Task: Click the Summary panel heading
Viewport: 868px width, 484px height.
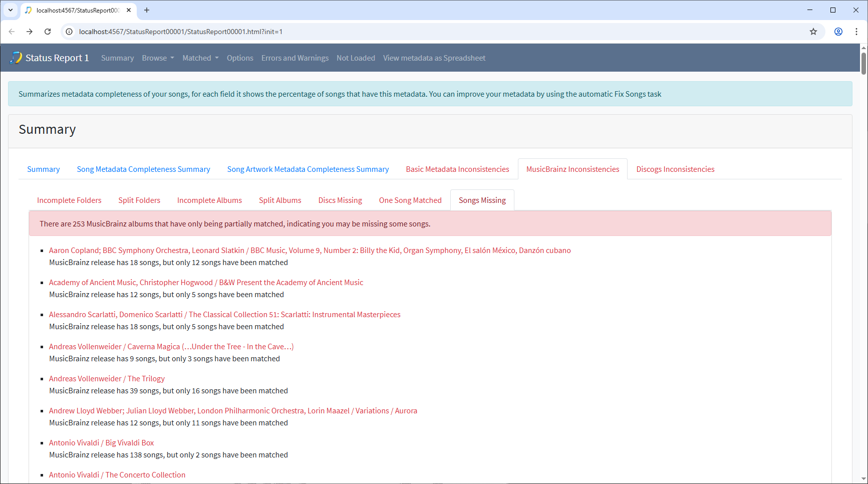Action: (x=47, y=129)
